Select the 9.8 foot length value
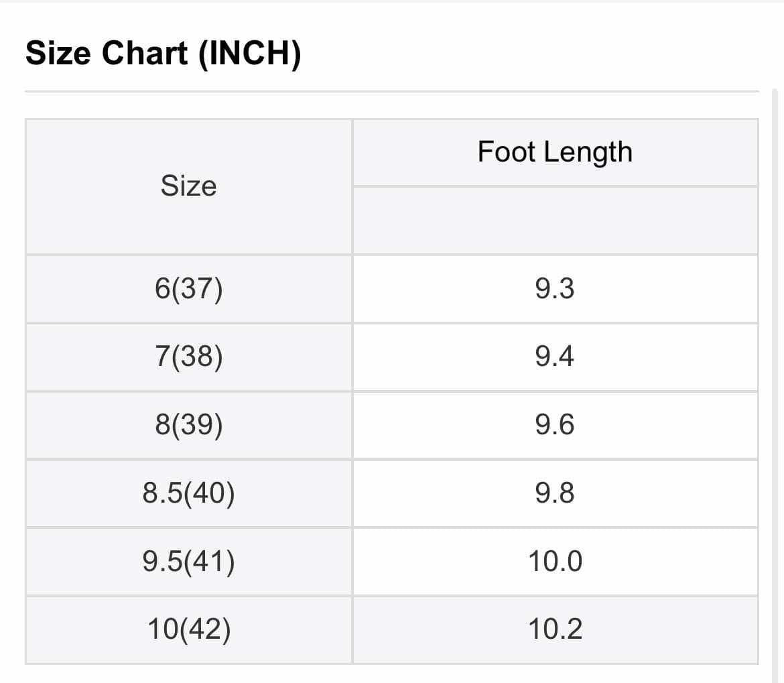The image size is (784, 683). (x=555, y=493)
